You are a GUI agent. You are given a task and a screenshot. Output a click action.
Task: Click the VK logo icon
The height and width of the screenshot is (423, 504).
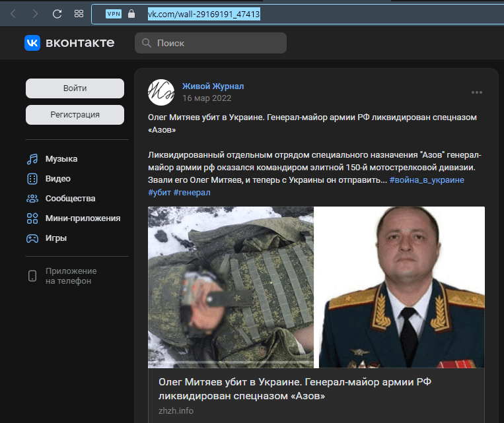(x=32, y=43)
